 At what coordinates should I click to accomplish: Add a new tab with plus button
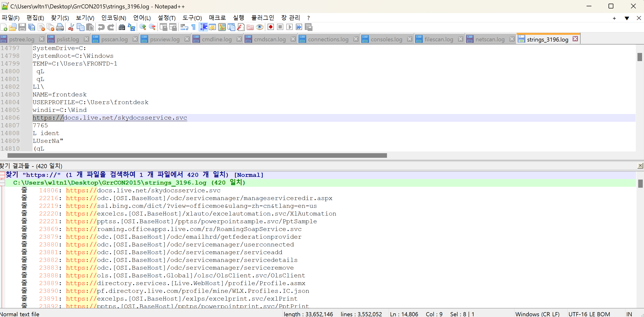[614, 18]
